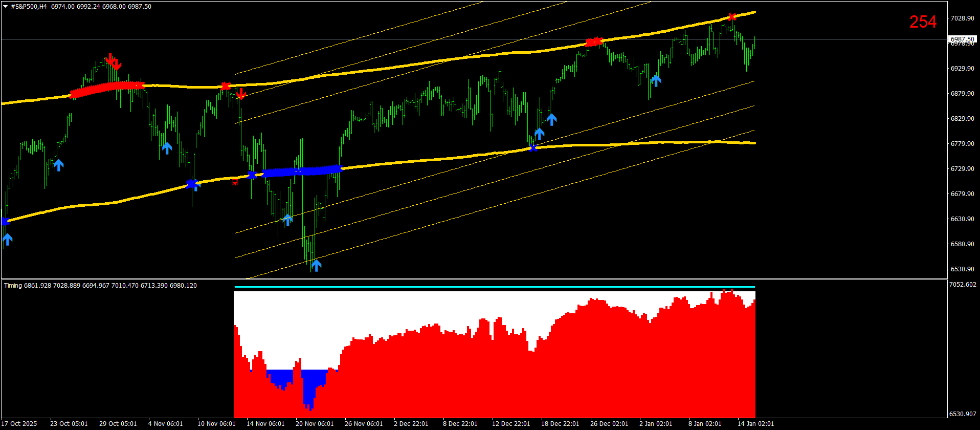Click the 18 Dec 22:01 time label
This screenshot has height=430, width=980.
point(560,424)
